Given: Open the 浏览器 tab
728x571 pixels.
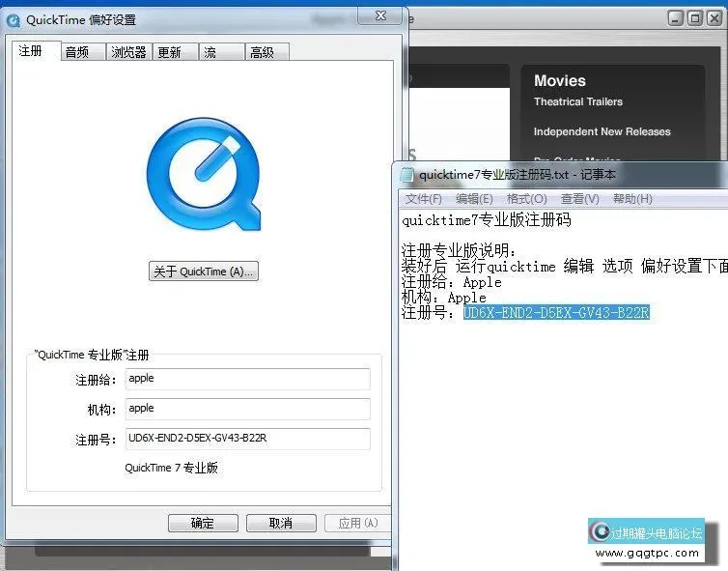Looking at the screenshot, I should pyautogui.click(x=129, y=52).
